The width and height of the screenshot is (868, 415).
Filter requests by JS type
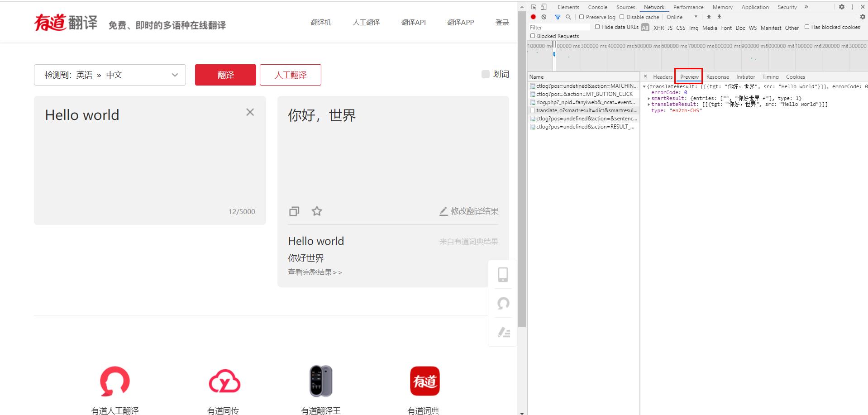tap(670, 28)
